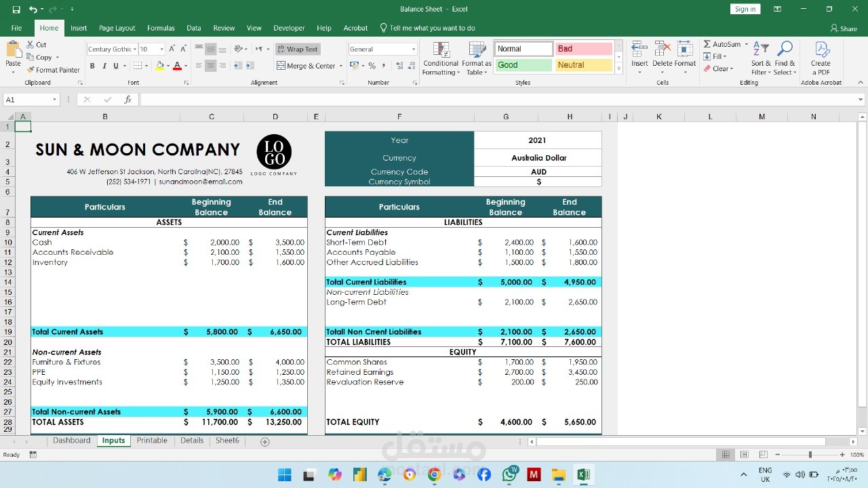868x488 pixels.
Task: Click the Paste clipboard icon
Action: [x=13, y=50]
